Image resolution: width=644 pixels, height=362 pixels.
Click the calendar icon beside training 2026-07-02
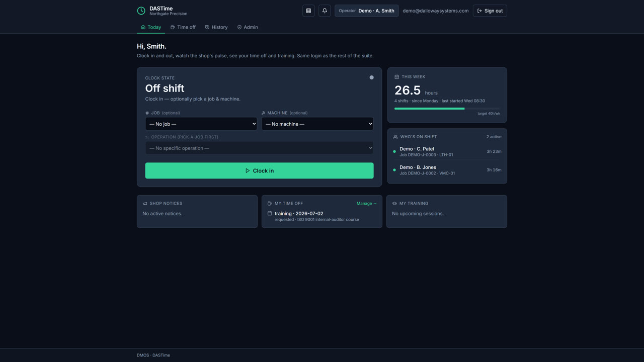pyautogui.click(x=270, y=214)
